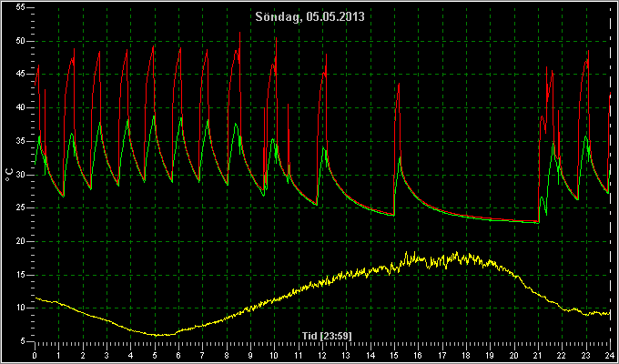Click hour 12 on the time axis
Image resolution: width=619 pixels, height=364 pixels.
coord(322,355)
